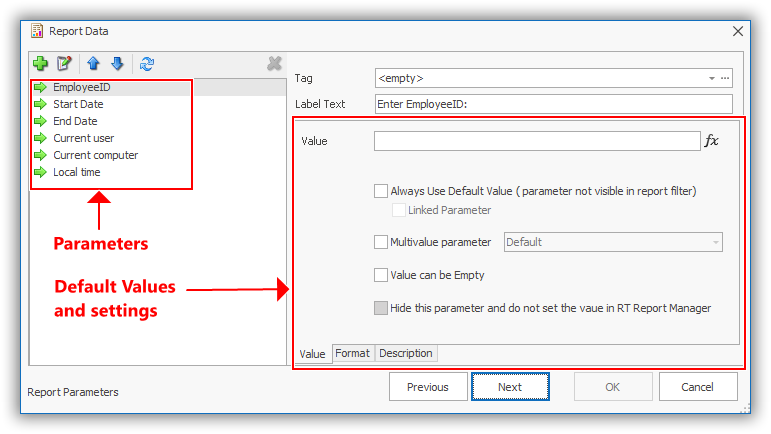
Task: Click the ellipsis button beside Tag field
Action: coord(725,77)
